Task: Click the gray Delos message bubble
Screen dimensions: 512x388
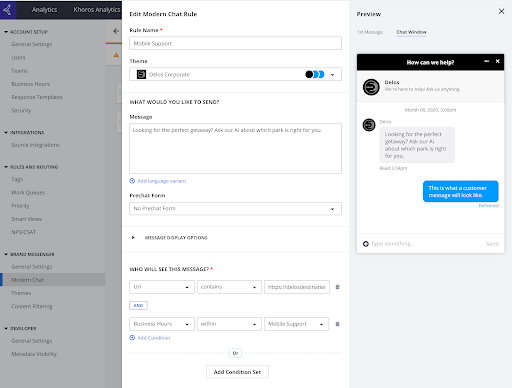Action: coord(417,145)
